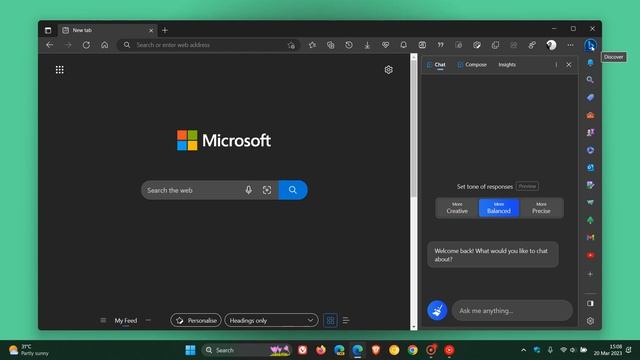640x360 pixels.
Task: Switch to the Chat tab
Action: coord(436,64)
